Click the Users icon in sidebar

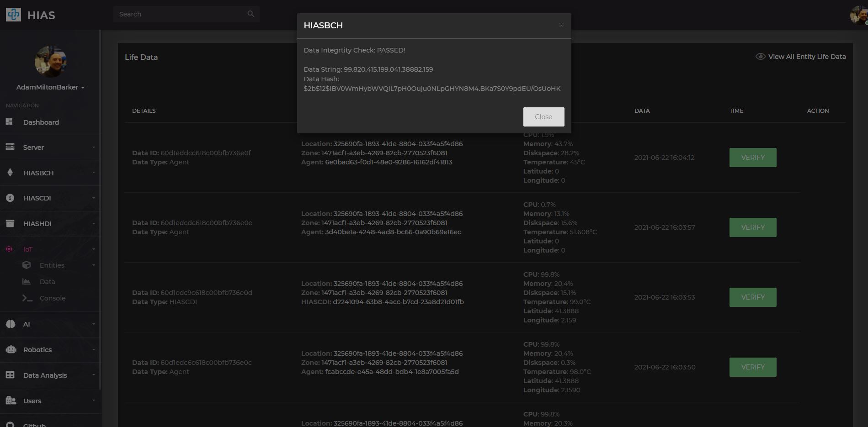11,401
